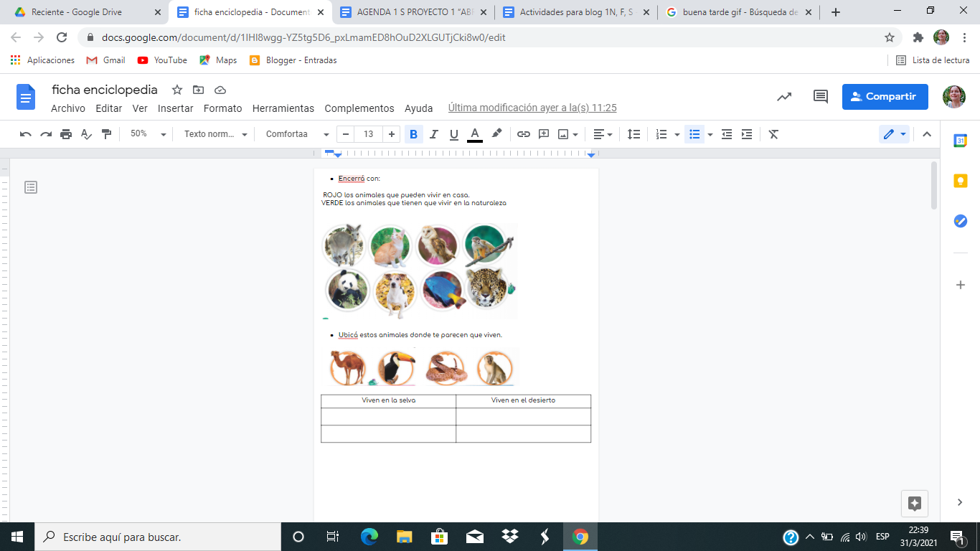Screen dimensions: 980x551
Task: Click the Windows search box
Action: pos(159,537)
